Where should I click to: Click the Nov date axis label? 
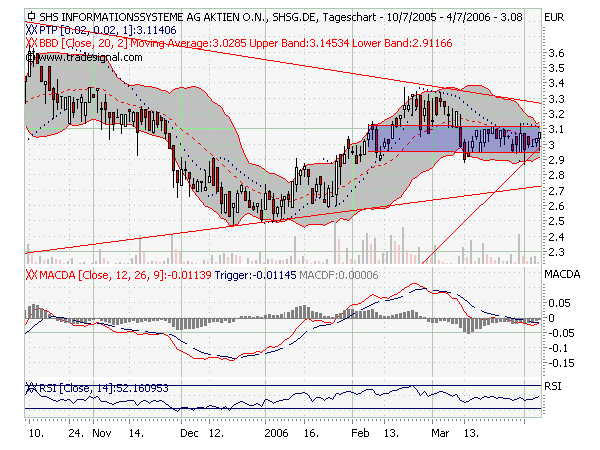[x=102, y=433]
